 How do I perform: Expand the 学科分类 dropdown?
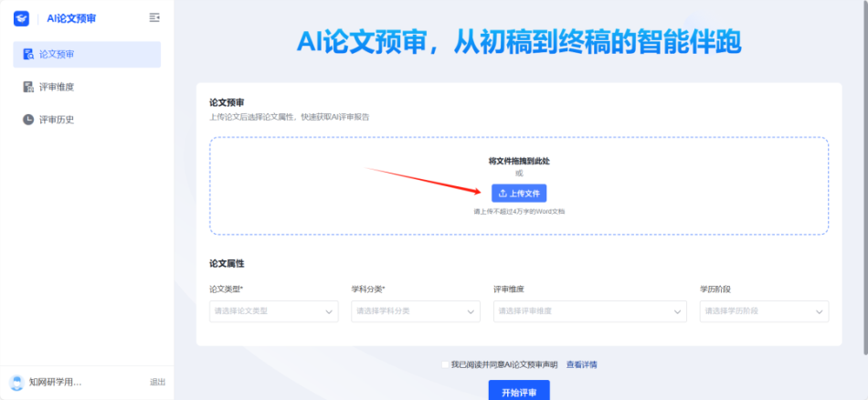[415, 311]
